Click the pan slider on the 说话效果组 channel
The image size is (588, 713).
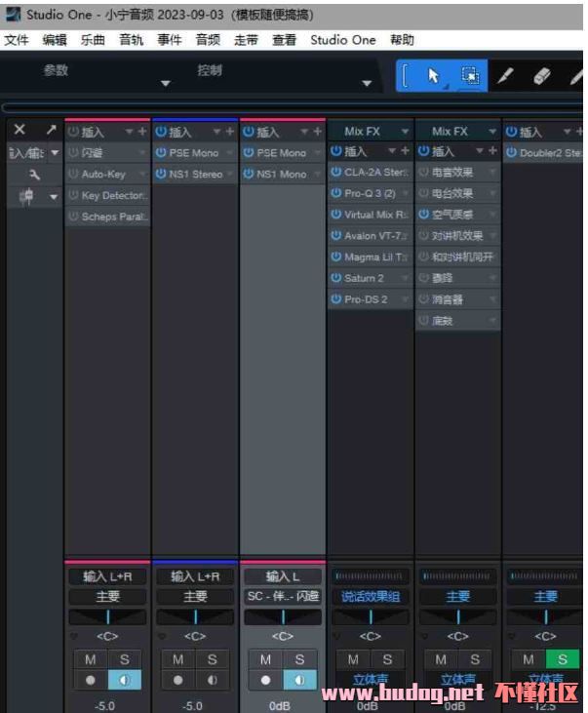pyautogui.click(x=371, y=617)
